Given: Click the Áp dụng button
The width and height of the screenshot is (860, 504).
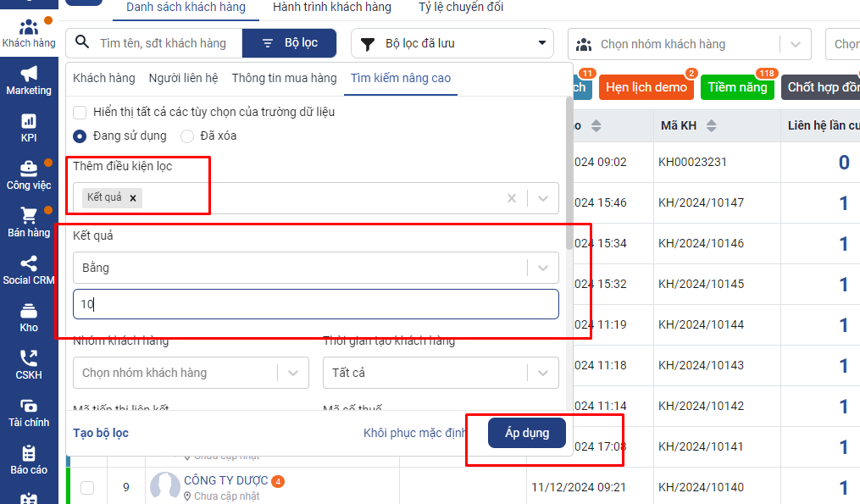Looking at the screenshot, I should pyautogui.click(x=526, y=433).
